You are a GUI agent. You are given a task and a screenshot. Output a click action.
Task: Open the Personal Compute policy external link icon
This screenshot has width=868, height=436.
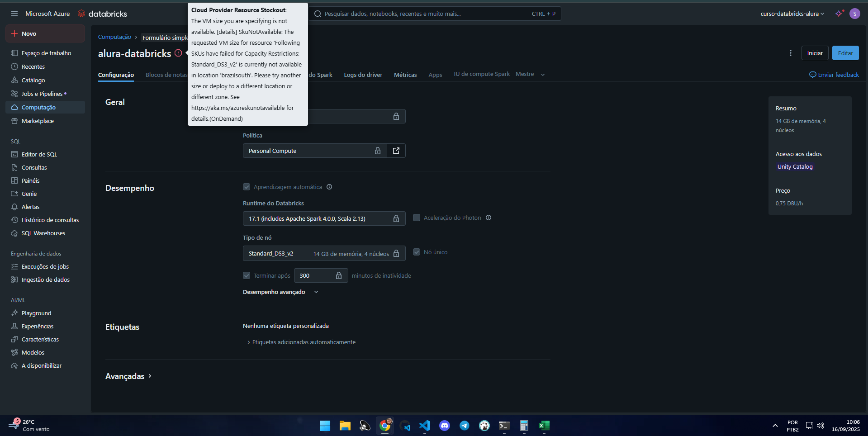coord(396,151)
